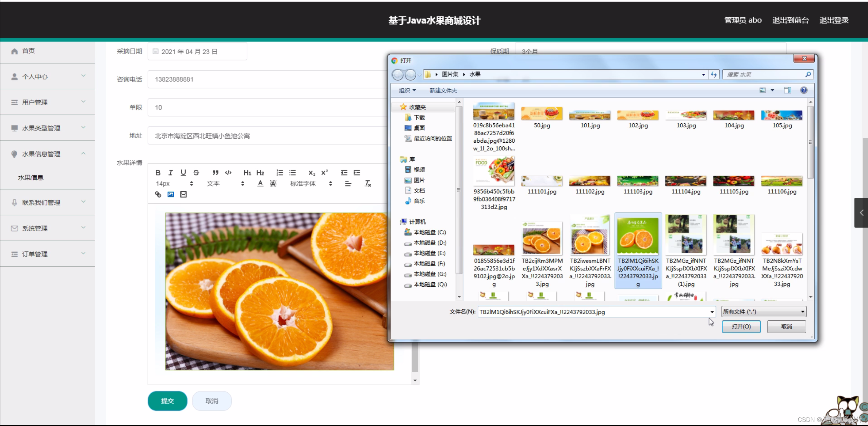Click the 退出登录 link in header
The image size is (868, 426).
click(834, 20)
